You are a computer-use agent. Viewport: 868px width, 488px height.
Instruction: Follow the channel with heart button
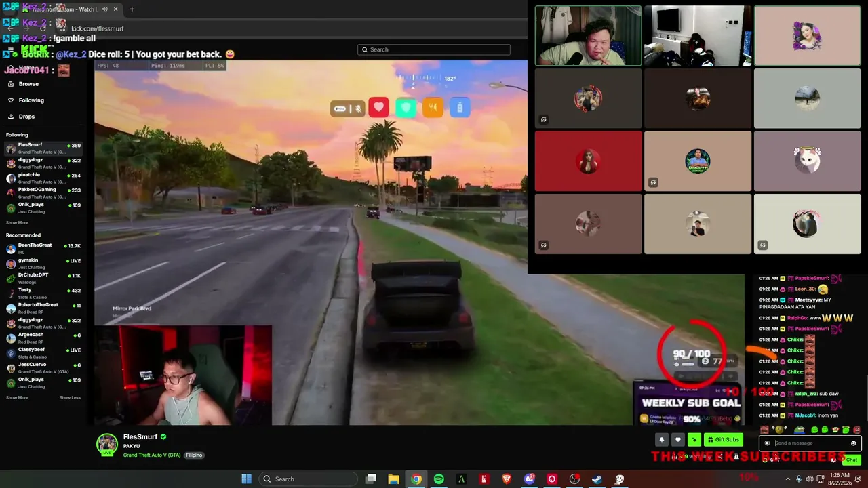(677, 440)
